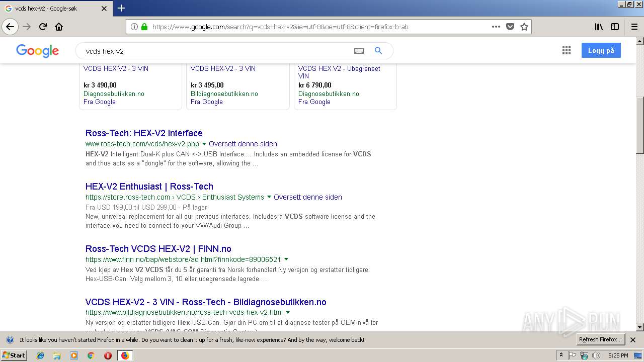
Task: Open Windows Explorer from taskbar
Action: (x=57, y=355)
